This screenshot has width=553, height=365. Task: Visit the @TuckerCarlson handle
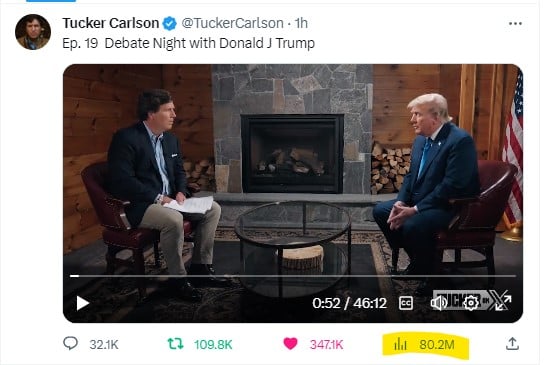click(232, 23)
